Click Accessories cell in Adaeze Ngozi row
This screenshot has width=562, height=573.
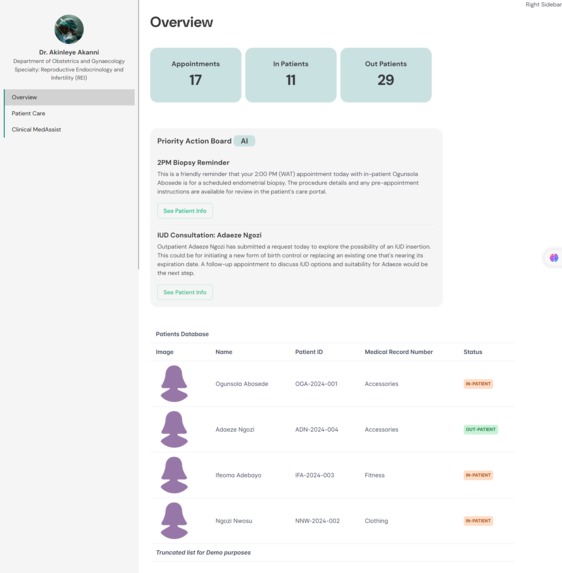pos(381,429)
